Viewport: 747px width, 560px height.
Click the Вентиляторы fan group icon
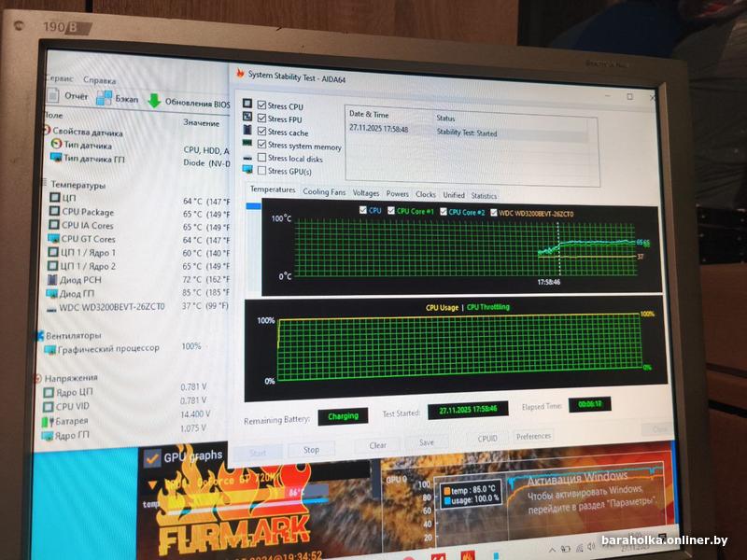click(x=40, y=336)
